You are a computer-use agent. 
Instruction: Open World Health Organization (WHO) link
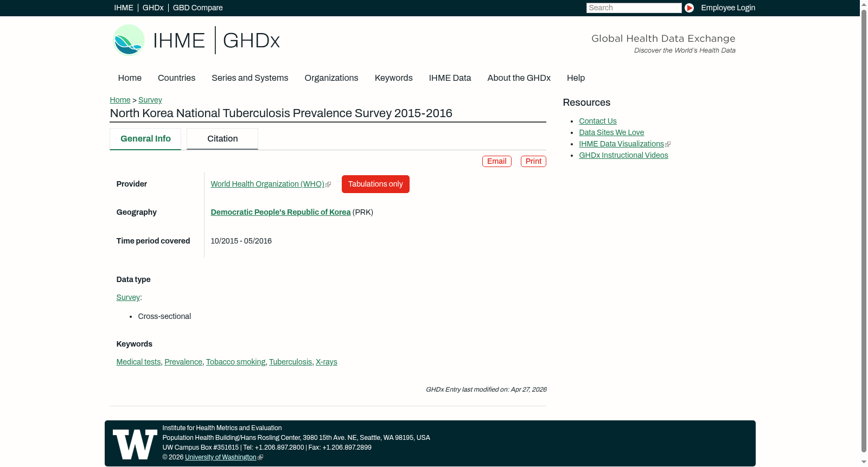coord(267,184)
